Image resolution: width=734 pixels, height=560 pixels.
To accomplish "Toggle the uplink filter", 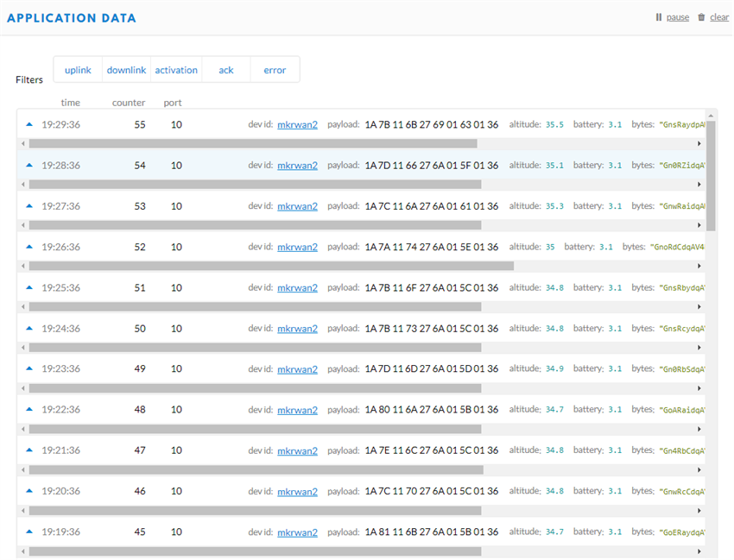I will point(78,70).
